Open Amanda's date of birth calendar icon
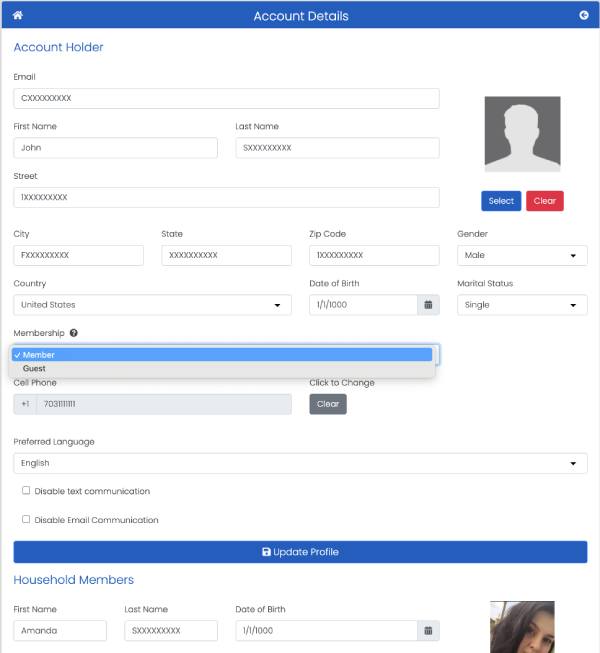Viewport: 600px width, 653px height. pos(428,630)
